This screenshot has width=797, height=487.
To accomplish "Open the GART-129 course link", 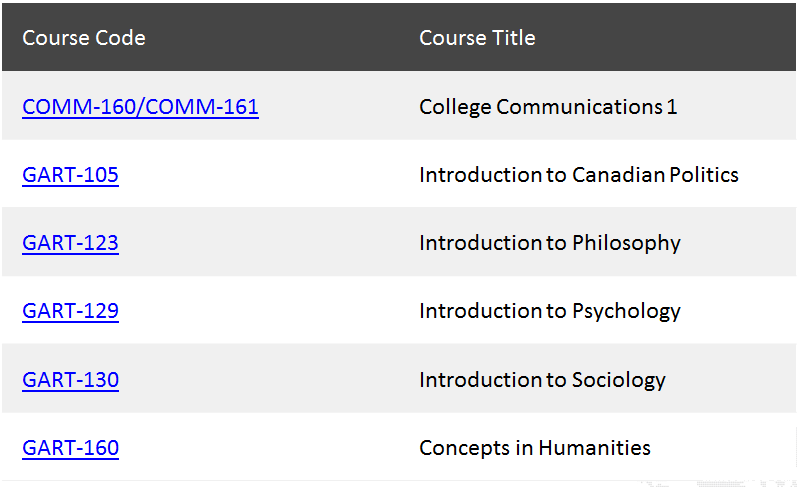I will pyautogui.click(x=70, y=311).
